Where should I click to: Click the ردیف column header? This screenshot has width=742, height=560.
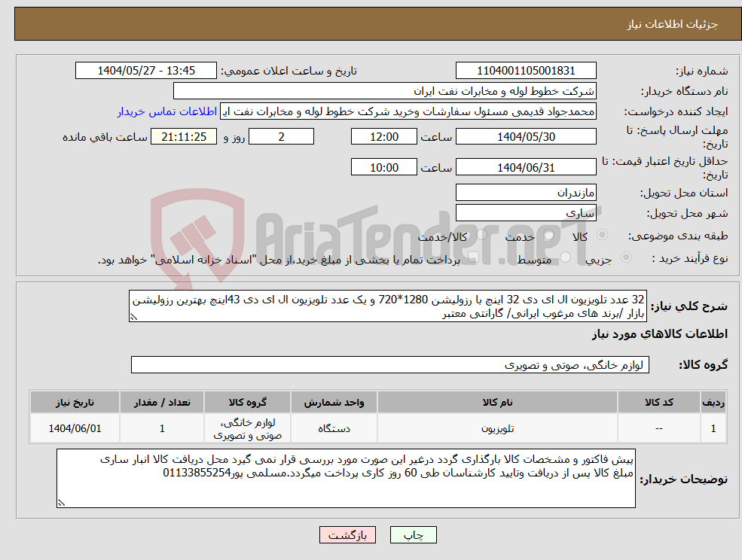coord(713,402)
